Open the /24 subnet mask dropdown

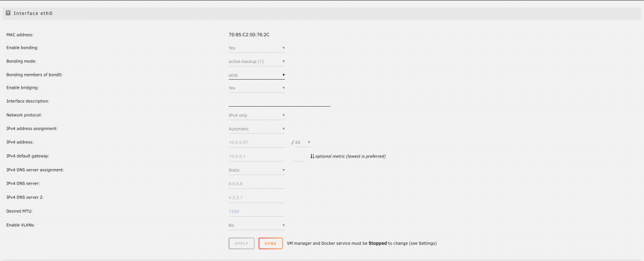click(x=303, y=143)
